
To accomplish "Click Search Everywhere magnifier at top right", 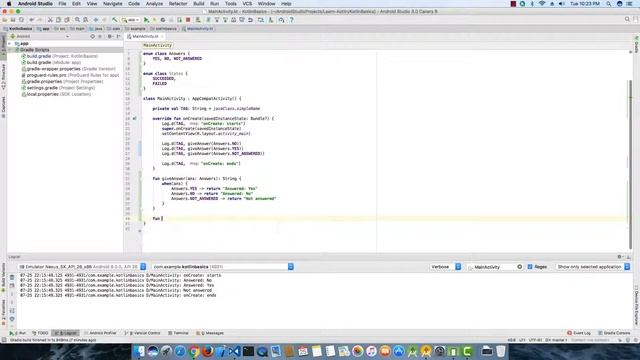I will 627,19.
